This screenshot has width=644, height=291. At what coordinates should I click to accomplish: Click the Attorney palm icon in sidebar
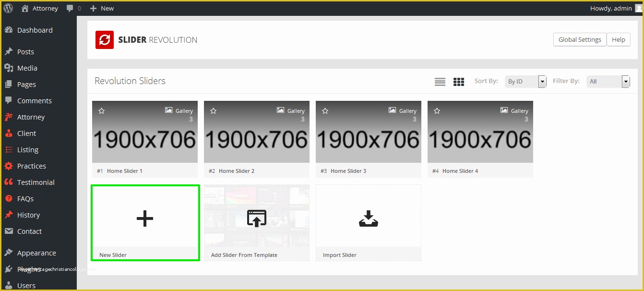(9, 117)
